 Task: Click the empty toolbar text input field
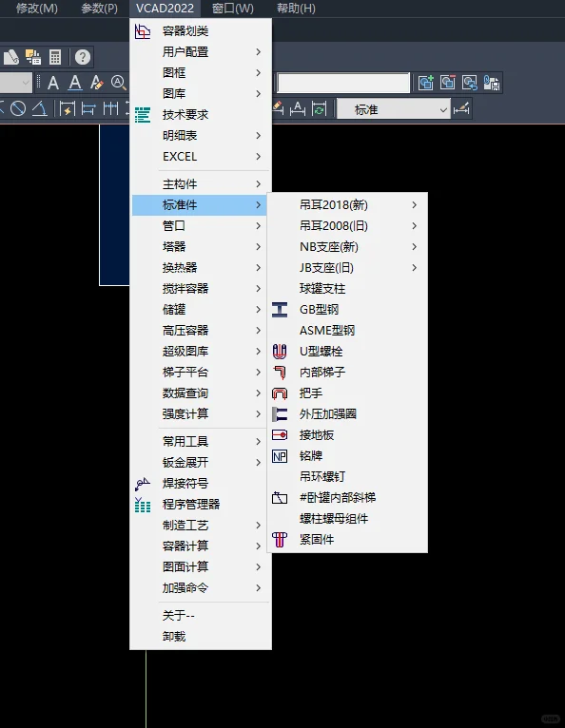343,83
